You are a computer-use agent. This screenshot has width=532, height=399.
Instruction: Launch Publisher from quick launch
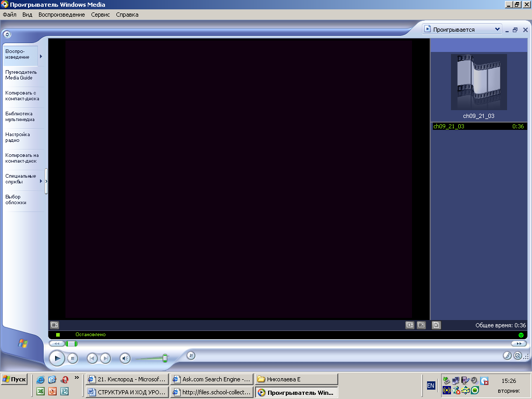point(64,391)
